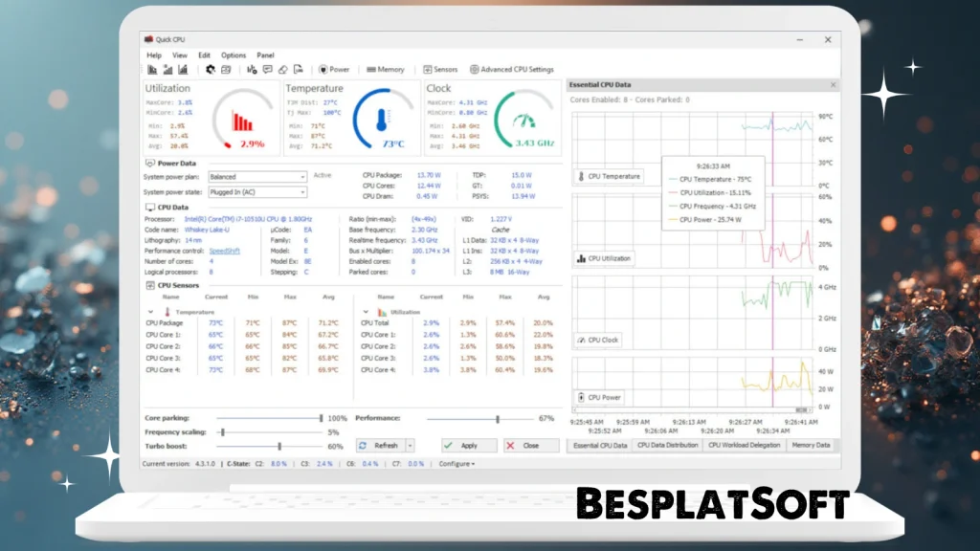
Task: Click the CPU Power icon on the bottom graph
Action: 582,397
